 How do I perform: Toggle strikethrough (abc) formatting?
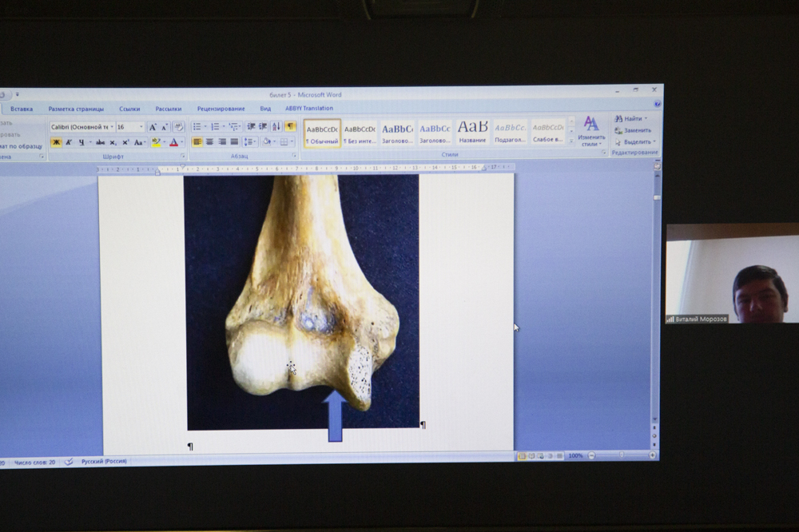(101, 143)
